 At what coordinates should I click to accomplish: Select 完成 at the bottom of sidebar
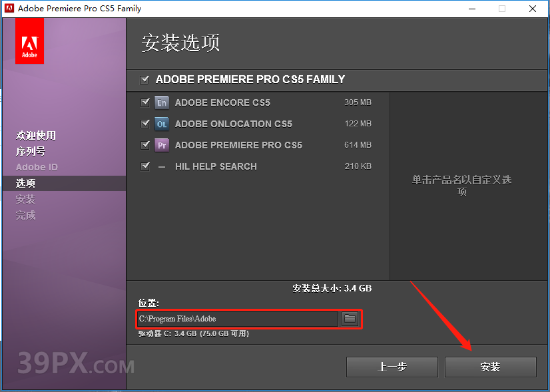(25, 215)
